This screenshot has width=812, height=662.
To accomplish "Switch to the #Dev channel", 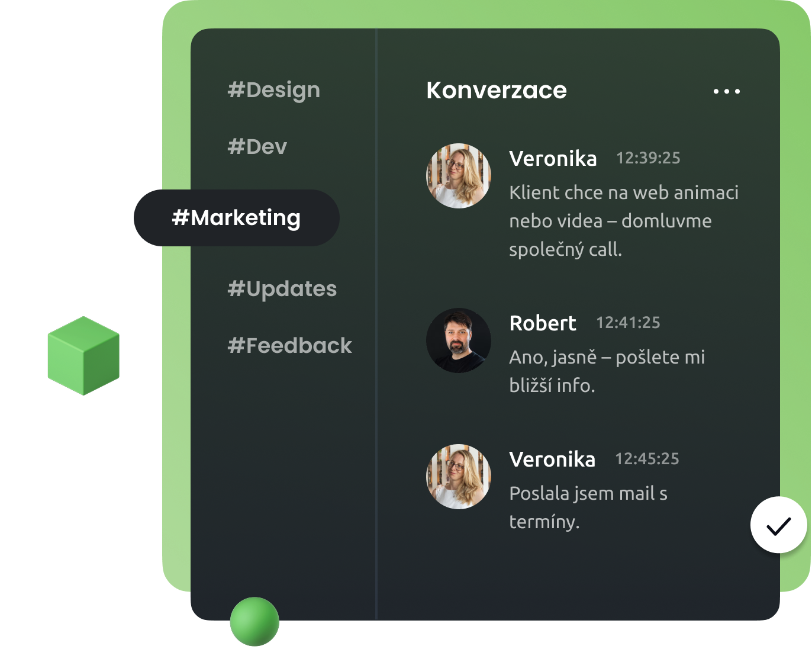I will (257, 146).
